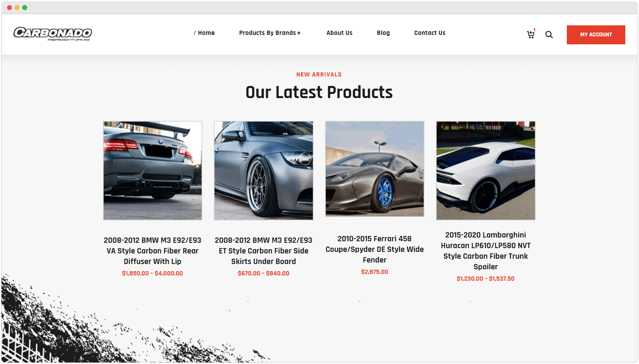Open ET Style Side Skirts title link

tap(264, 251)
